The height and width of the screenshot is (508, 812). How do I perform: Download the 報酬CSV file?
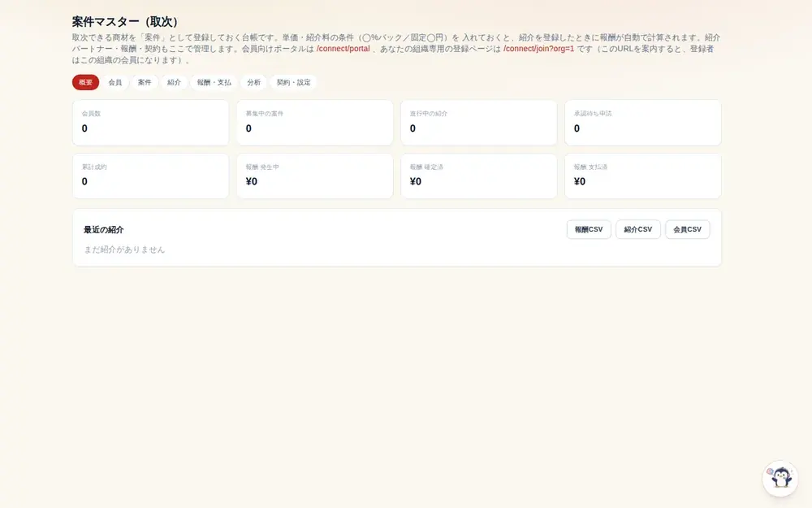click(x=589, y=229)
